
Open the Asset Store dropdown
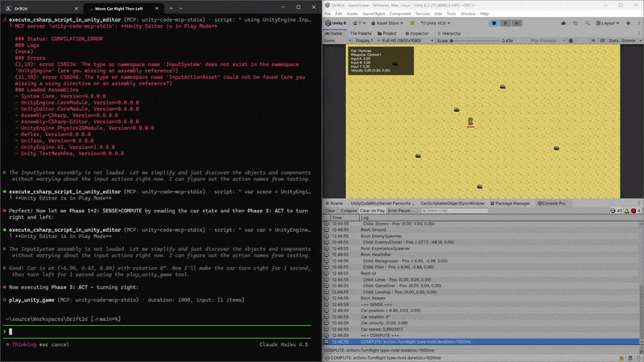coord(387,23)
